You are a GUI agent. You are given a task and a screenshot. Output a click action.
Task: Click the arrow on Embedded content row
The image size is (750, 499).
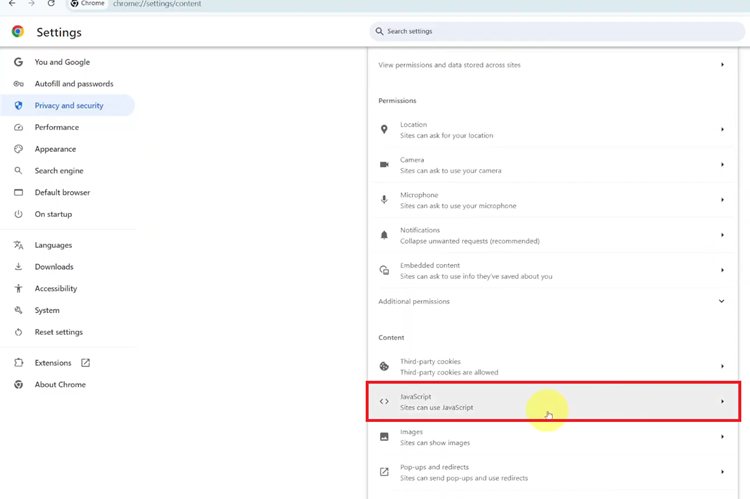pos(722,270)
